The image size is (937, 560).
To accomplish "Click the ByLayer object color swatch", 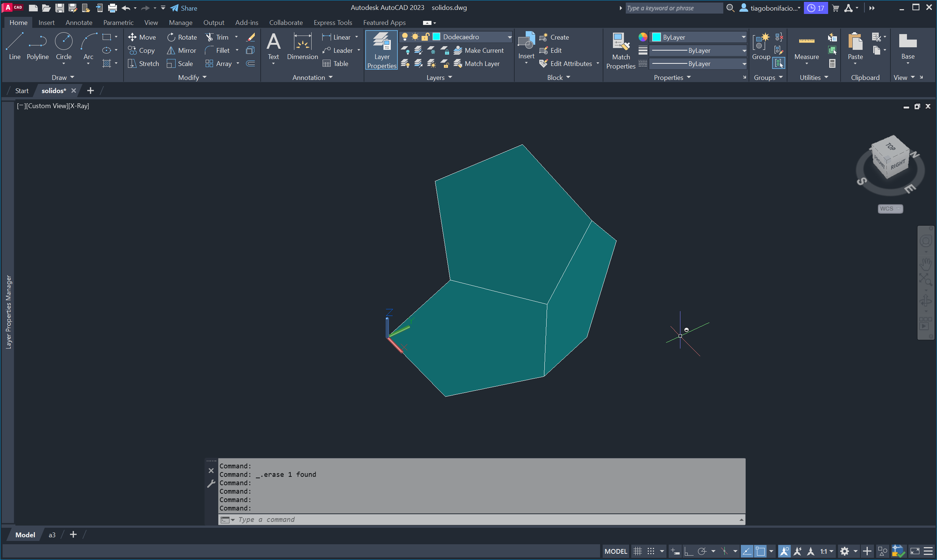I will (656, 37).
